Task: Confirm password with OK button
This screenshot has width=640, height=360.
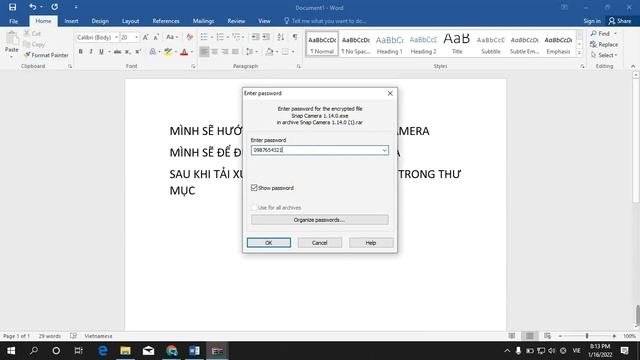Action: pos(269,242)
